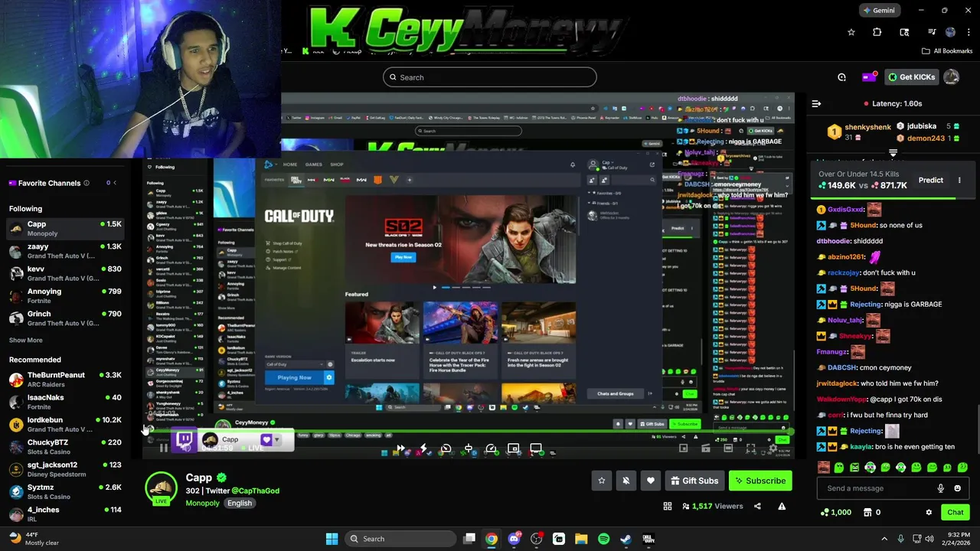Open Chrome media controls icon
980x551 pixels.
click(932, 32)
